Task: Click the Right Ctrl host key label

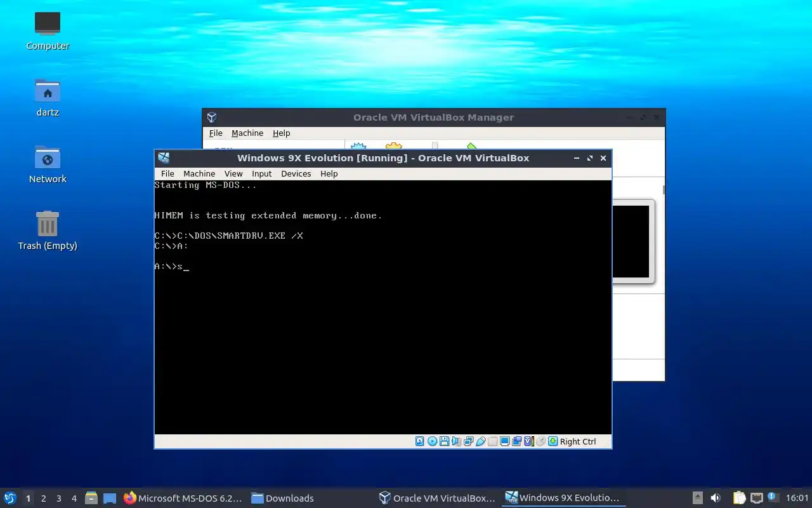Action: (x=578, y=441)
